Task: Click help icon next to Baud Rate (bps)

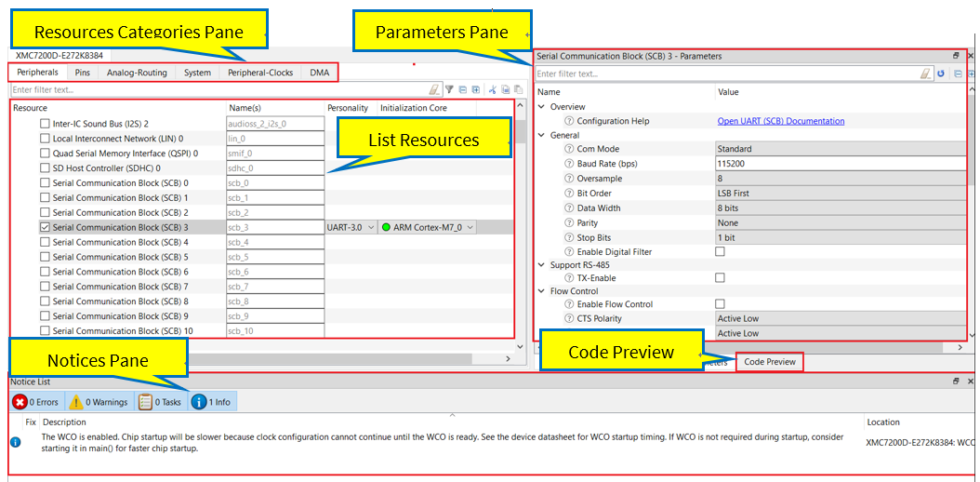Action: [569, 164]
